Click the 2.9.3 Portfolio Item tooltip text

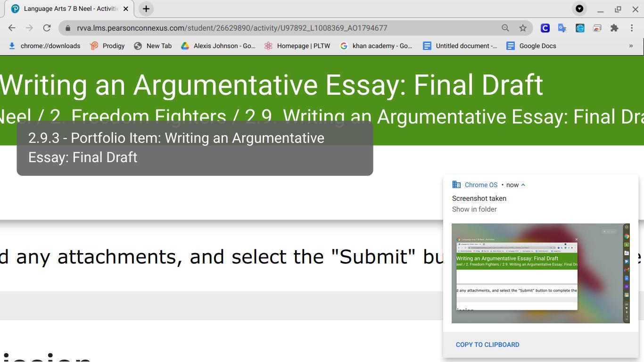click(x=176, y=148)
